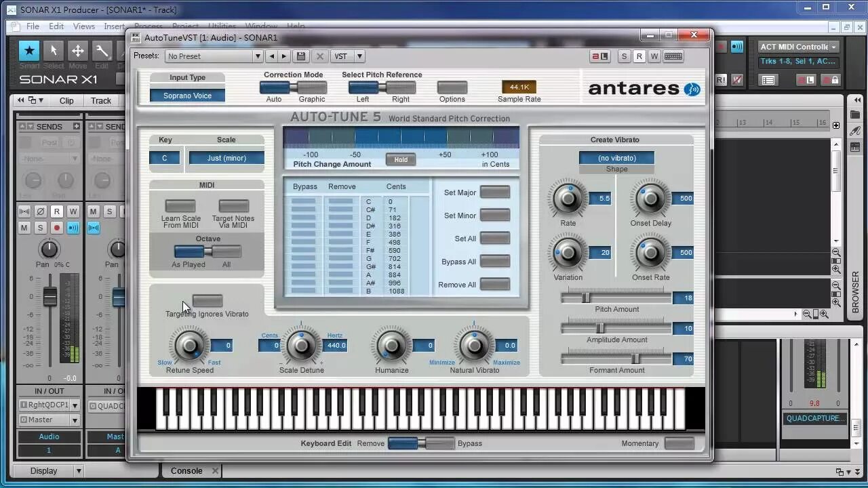Click the red ACT learn icon
Screen dimensions: 868x488
pos(600,56)
